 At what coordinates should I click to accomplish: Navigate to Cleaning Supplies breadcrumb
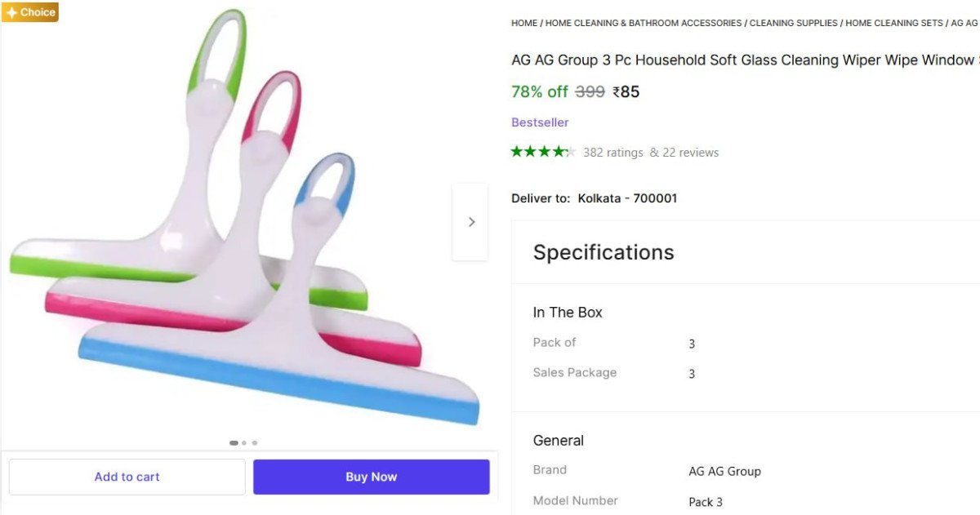[794, 23]
